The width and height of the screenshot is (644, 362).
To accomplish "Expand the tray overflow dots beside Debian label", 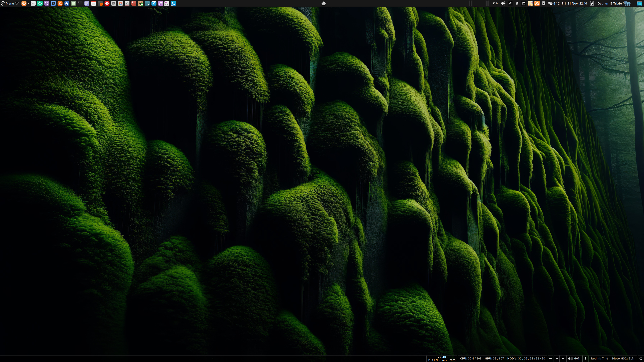I will click(x=596, y=3).
